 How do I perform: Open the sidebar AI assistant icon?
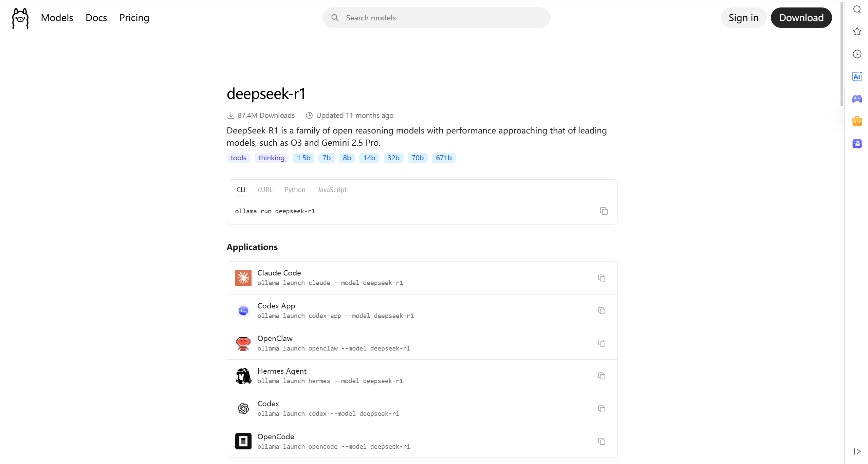point(857,76)
